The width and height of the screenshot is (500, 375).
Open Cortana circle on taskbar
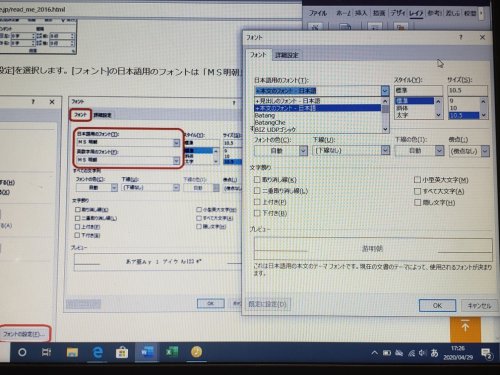[22, 352]
